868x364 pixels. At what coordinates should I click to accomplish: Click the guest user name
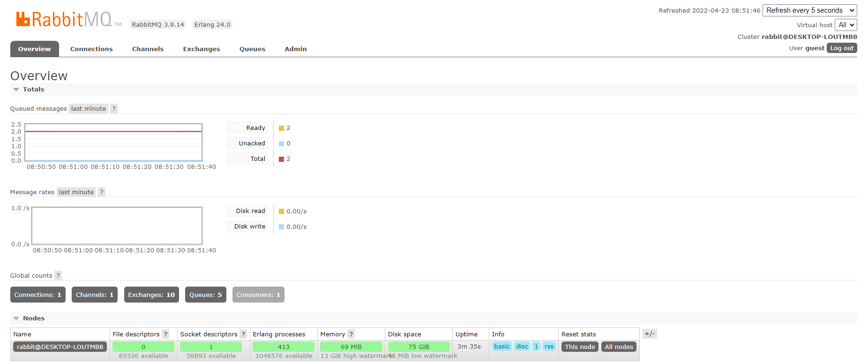point(815,48)
